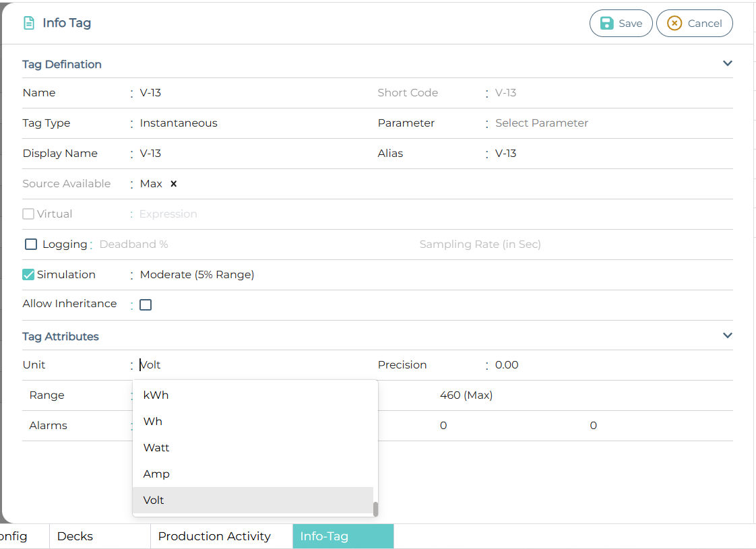
Task: Switch to the Production Activity tab
Action: tap(214, 536)
